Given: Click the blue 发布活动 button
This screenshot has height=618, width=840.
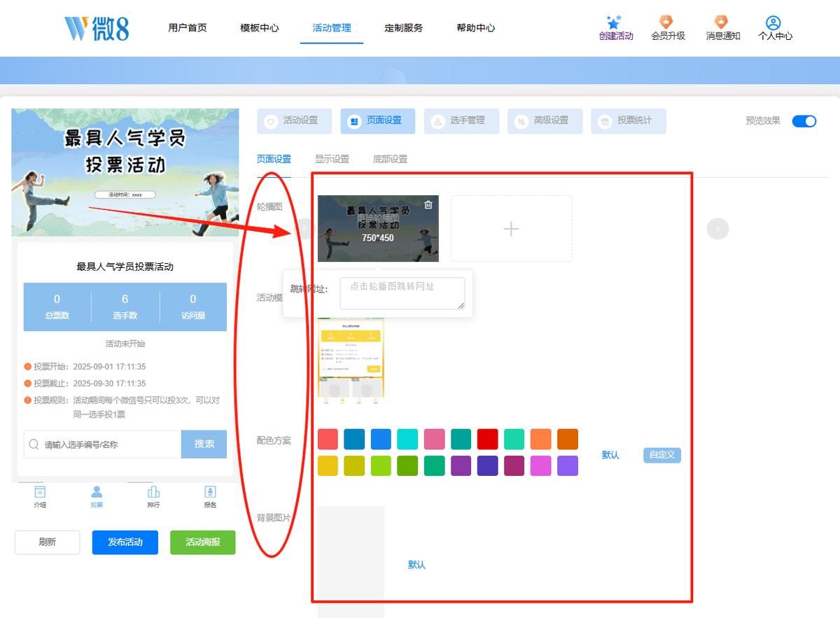Looking at the screenshot, I should click(125, 542).
